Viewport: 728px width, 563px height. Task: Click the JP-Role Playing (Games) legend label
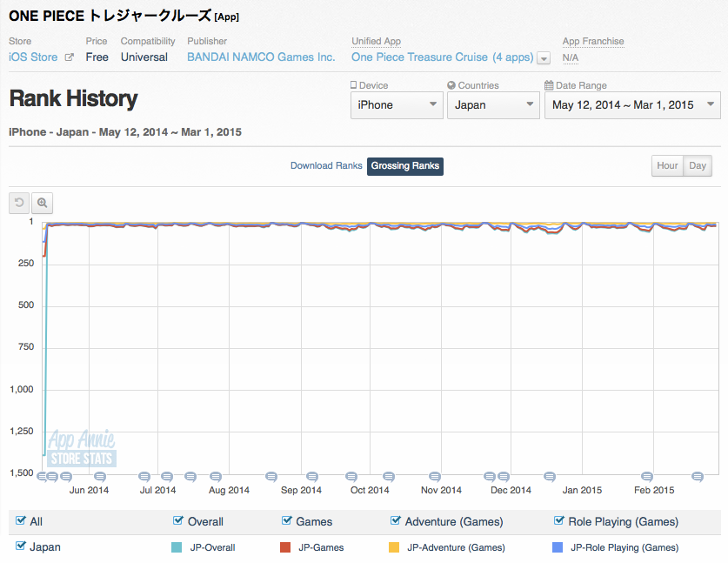pyautogui.click(x=624, y=547)
